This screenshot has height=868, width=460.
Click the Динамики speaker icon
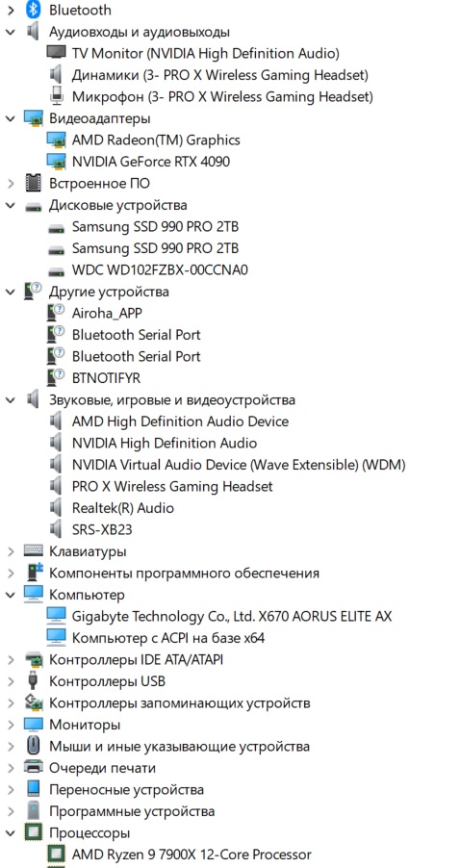[x=56, y=75]
